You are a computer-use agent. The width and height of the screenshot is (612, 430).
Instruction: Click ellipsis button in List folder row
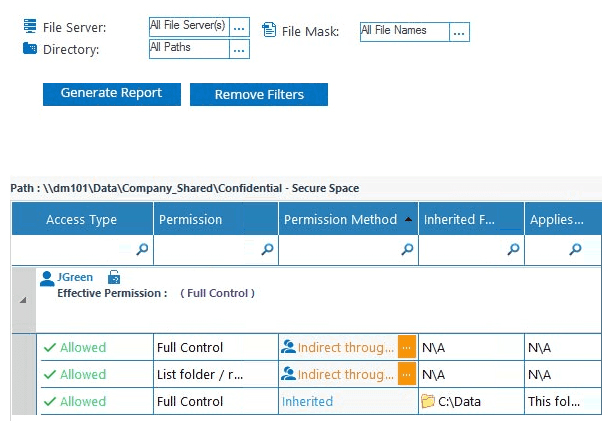[x=406, y=374]
